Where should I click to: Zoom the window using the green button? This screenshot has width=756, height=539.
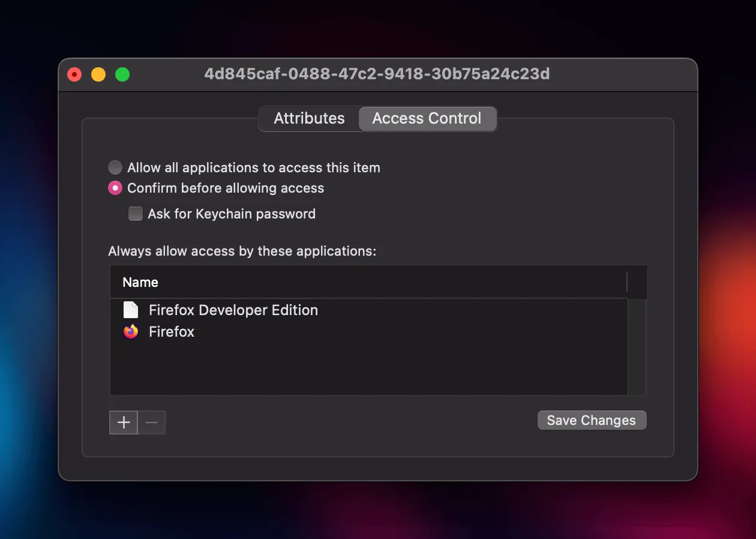coord(122,74)
